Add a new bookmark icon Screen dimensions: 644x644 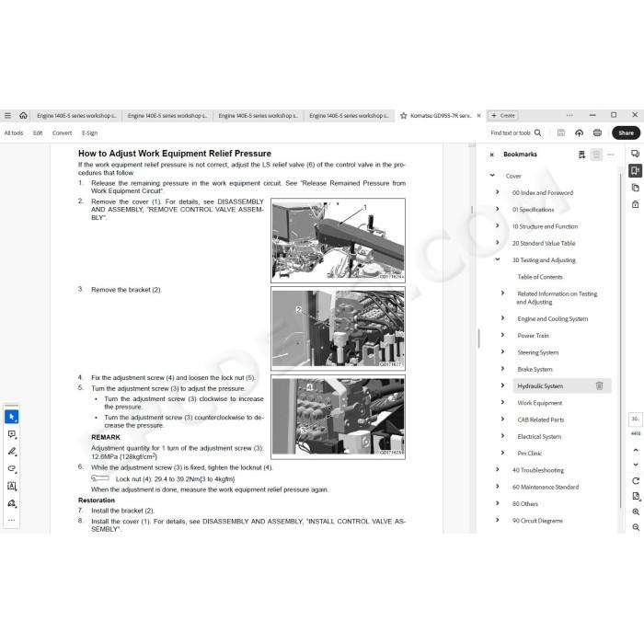pyautogui.click(x=581, y=155)
